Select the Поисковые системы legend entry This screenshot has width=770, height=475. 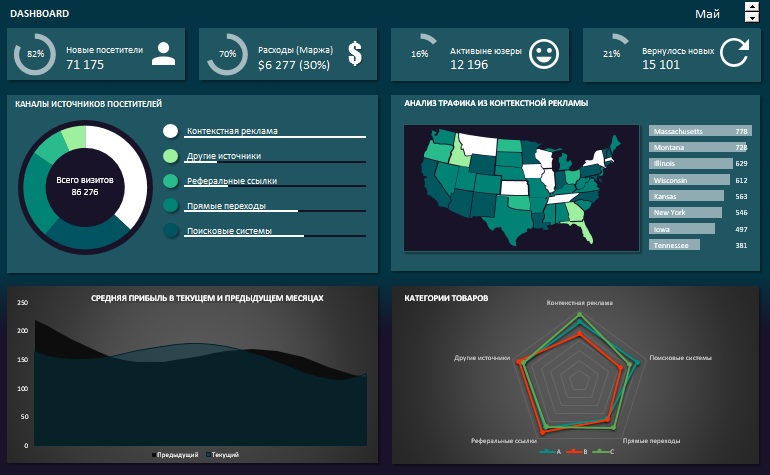point(231,231)
